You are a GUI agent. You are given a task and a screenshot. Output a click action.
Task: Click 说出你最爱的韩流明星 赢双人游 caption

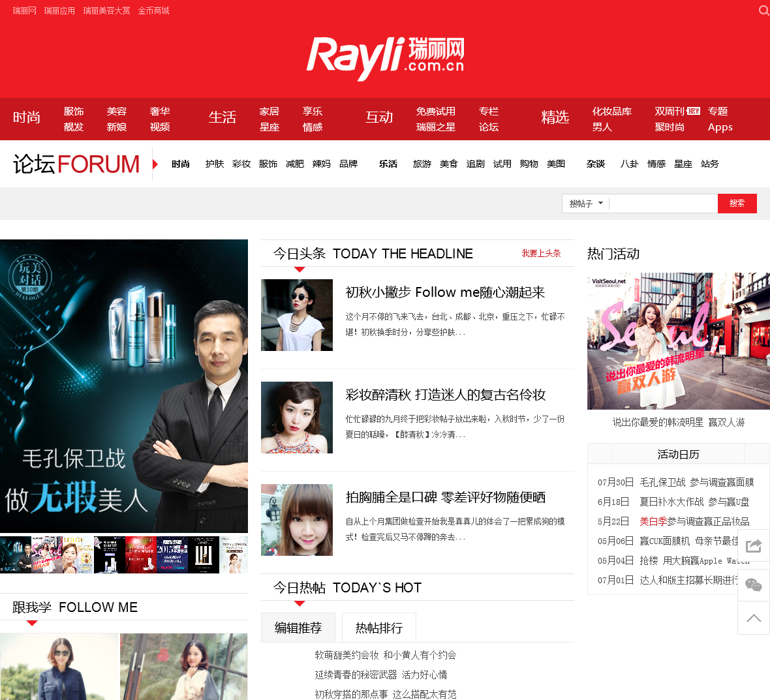point(679,422)
